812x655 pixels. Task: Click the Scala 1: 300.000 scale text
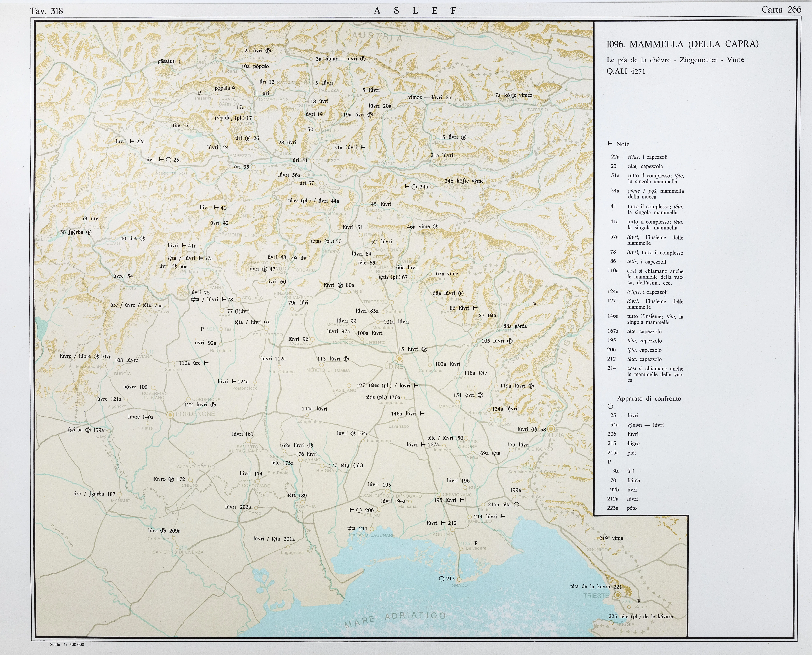67,644
